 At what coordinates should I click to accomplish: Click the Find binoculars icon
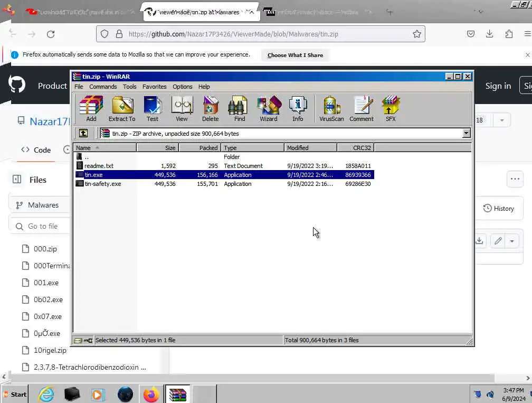coord(239,109)
